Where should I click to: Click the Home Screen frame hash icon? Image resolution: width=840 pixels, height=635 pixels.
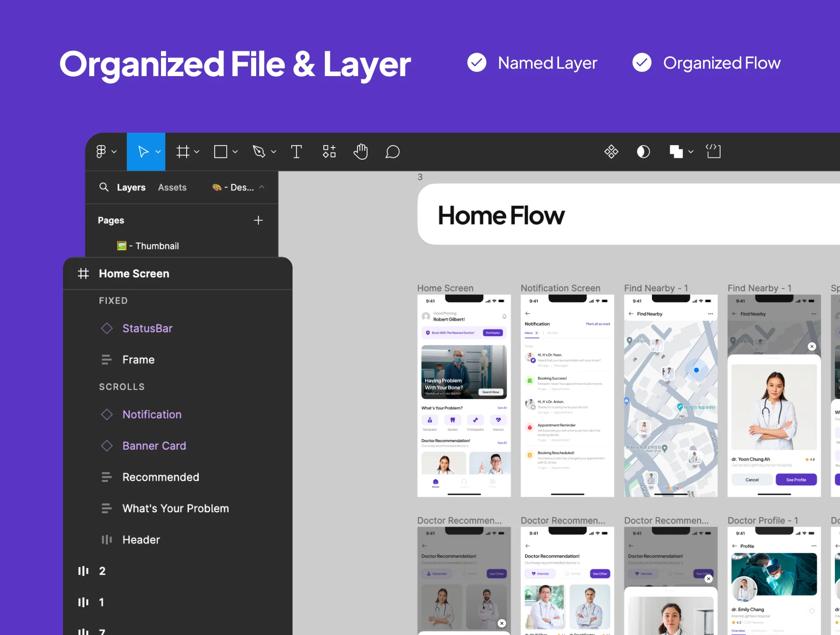(x=83, y=274)
